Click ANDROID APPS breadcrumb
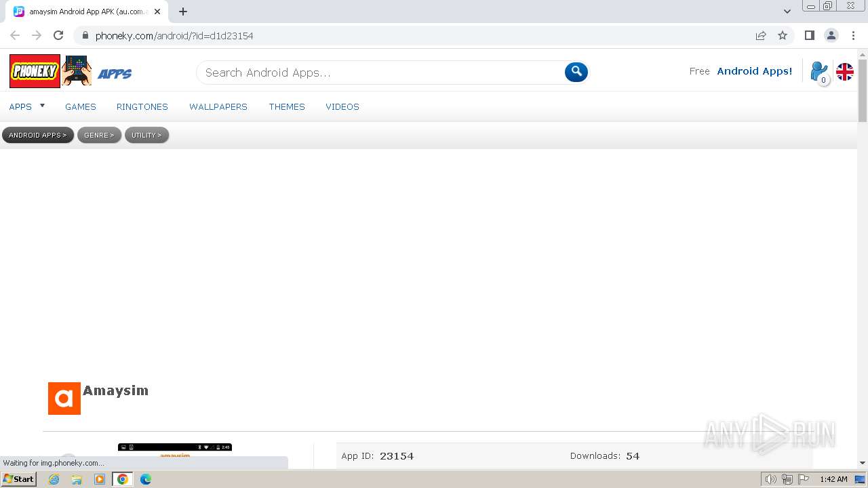 click(38, 136)
